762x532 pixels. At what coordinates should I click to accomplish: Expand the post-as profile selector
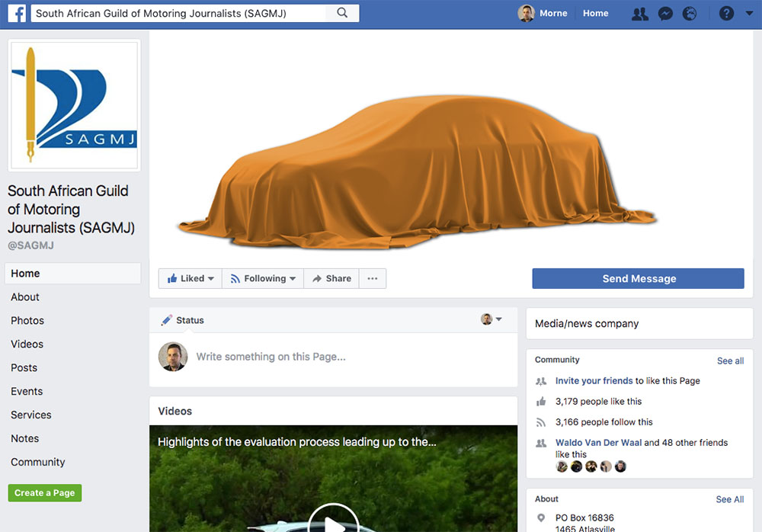coord(491,319)
